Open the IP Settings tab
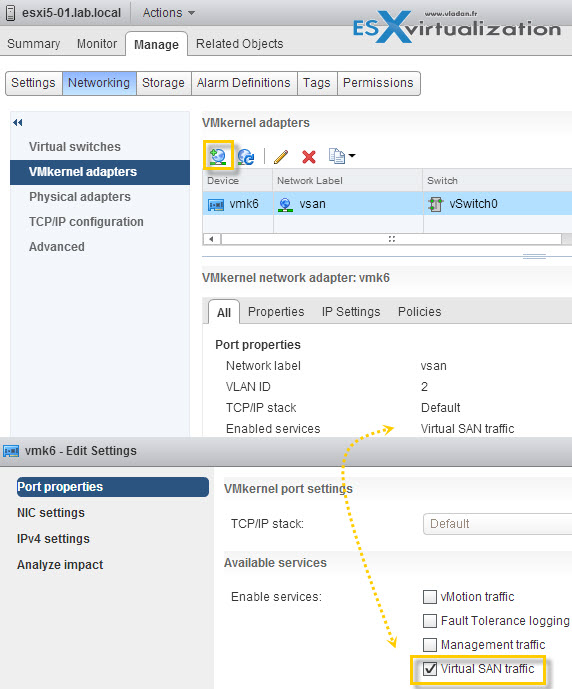 click(351, 312)
